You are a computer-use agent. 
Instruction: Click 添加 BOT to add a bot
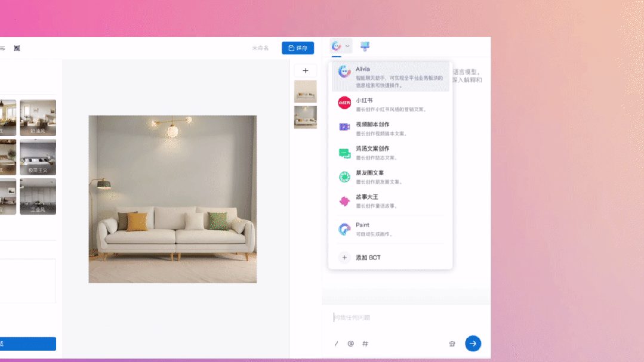tap(390, 258)
